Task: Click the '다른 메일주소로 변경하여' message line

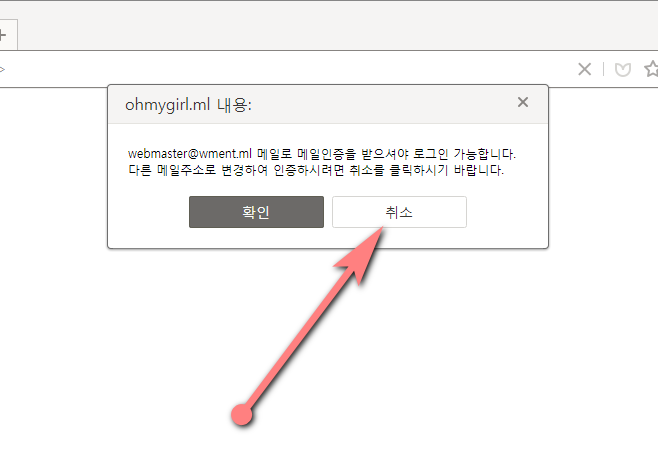Action: pyautogui.click(x=198, y=170)
